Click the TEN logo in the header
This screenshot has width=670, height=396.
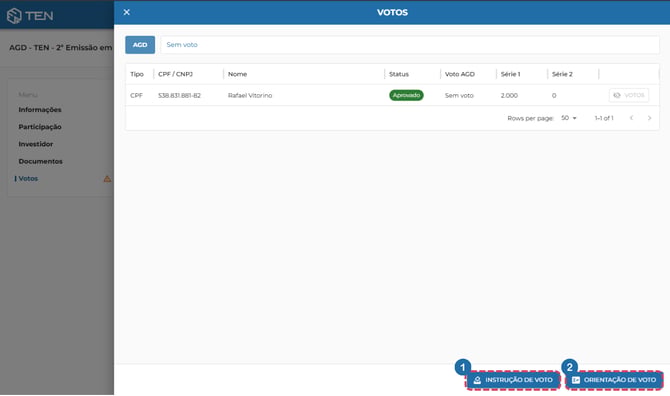pos(30,16)
